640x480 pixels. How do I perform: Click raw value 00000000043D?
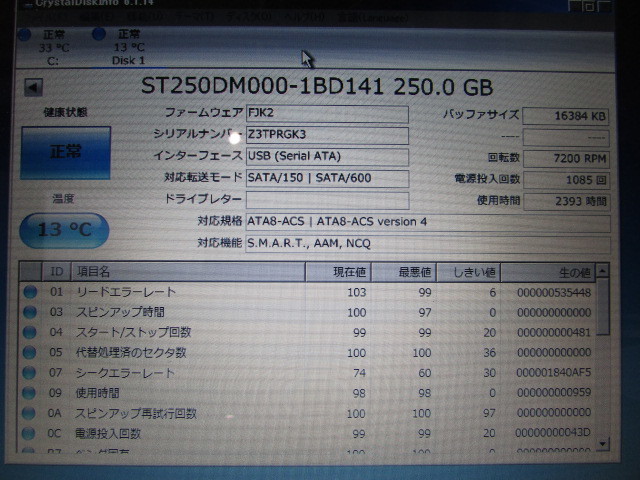553,433
